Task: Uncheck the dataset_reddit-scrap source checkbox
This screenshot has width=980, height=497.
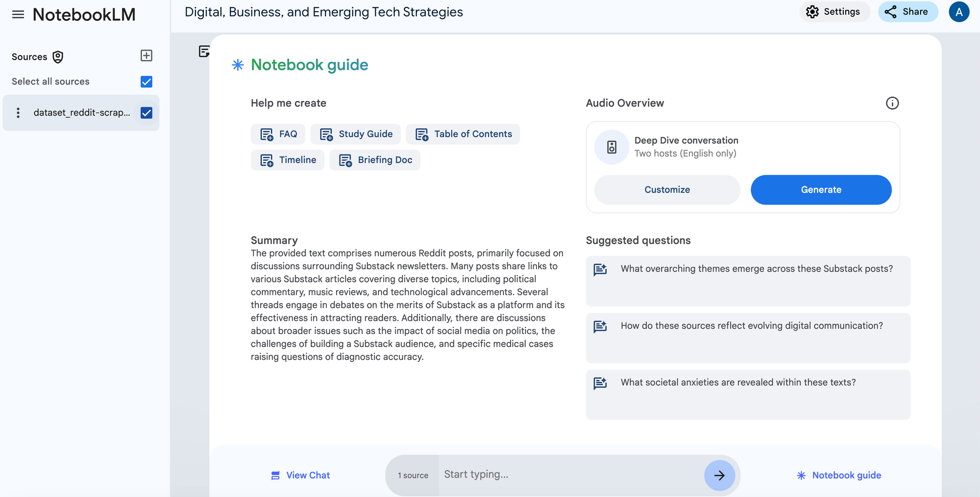Action: pos(146,113)
